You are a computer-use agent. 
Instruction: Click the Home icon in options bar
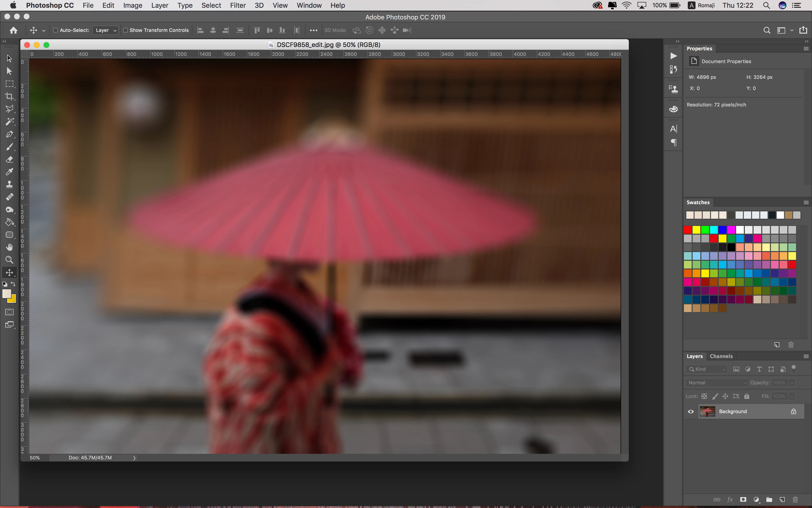tap(14, 30)
